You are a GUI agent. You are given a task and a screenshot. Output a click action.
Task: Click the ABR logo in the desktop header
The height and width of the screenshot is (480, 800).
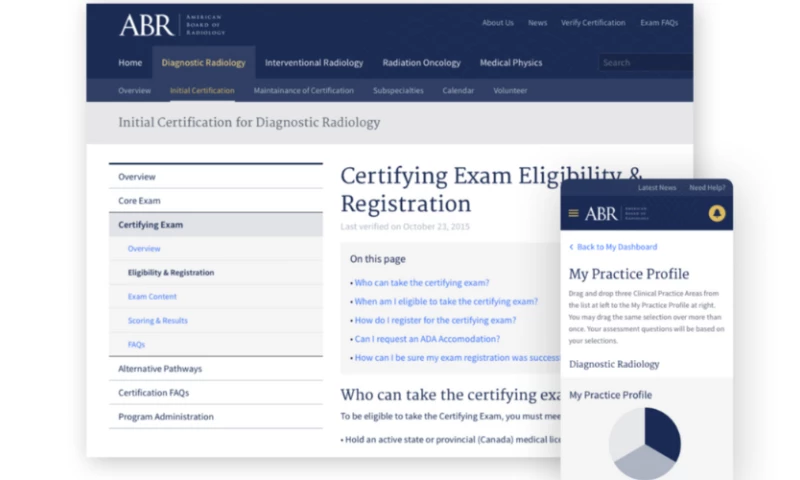click(171, 24)
